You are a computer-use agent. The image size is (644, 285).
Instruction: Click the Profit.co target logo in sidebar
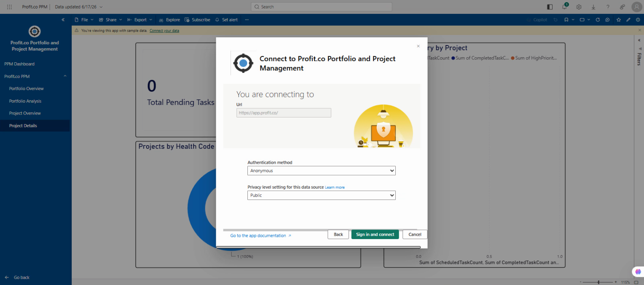coord(35,31)
